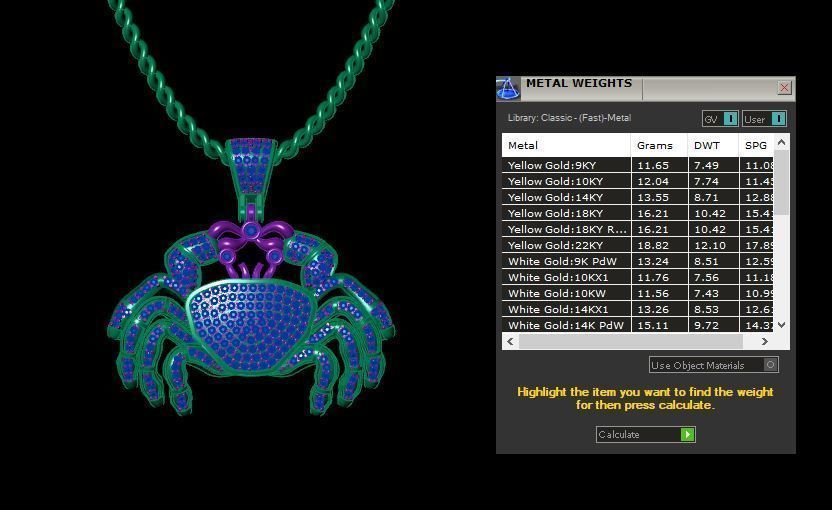Select the White Gold:14K PdW row
832x510 pixels.
(638, 325)
